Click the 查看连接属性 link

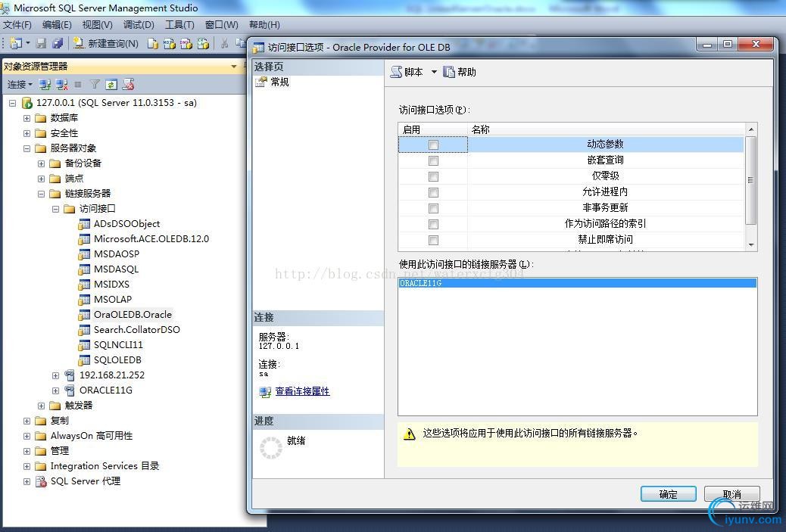(302, 391)
